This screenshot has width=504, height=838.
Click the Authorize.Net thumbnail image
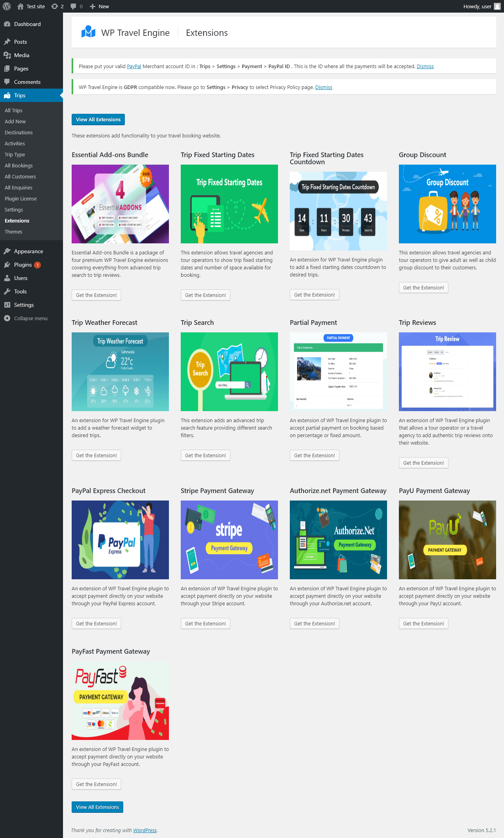(x=338, y=540)
